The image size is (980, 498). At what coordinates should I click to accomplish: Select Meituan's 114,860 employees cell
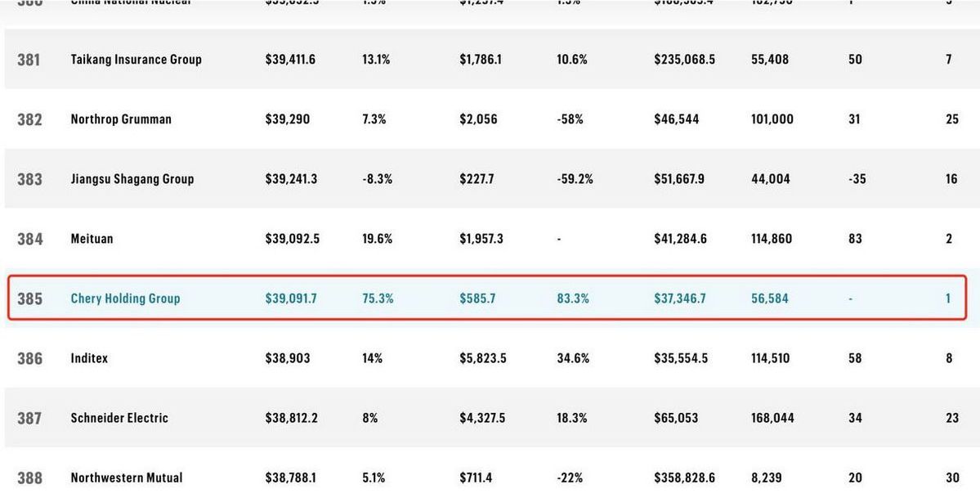click(772, 239)
